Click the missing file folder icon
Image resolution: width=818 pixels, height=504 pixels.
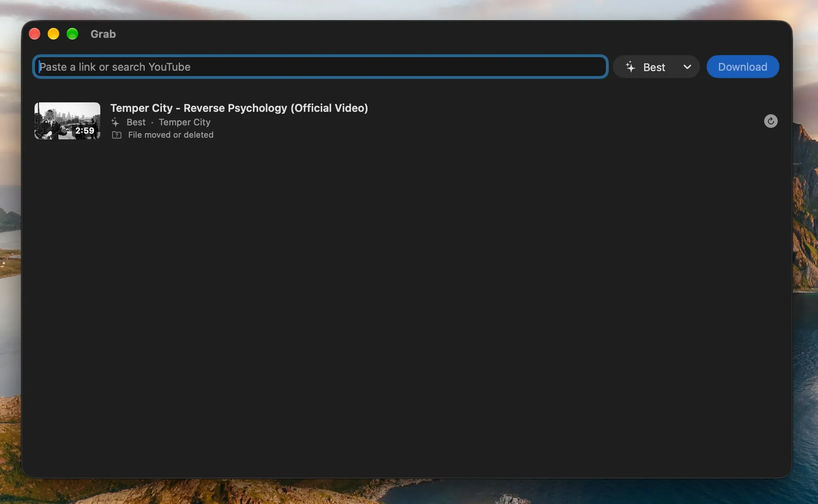point(117,135)
